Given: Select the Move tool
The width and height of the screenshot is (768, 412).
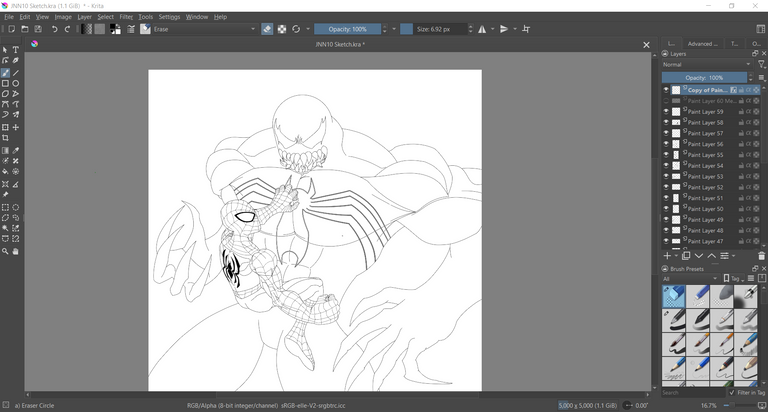Looking at the screenshot, I should [x=16, y=127].
